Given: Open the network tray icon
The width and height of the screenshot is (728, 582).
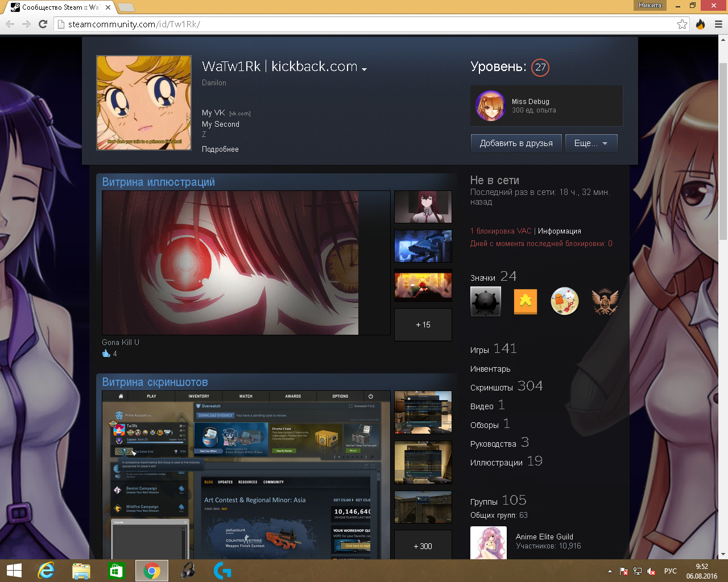Looking at the screenshot, I should (x=638, y=571).
